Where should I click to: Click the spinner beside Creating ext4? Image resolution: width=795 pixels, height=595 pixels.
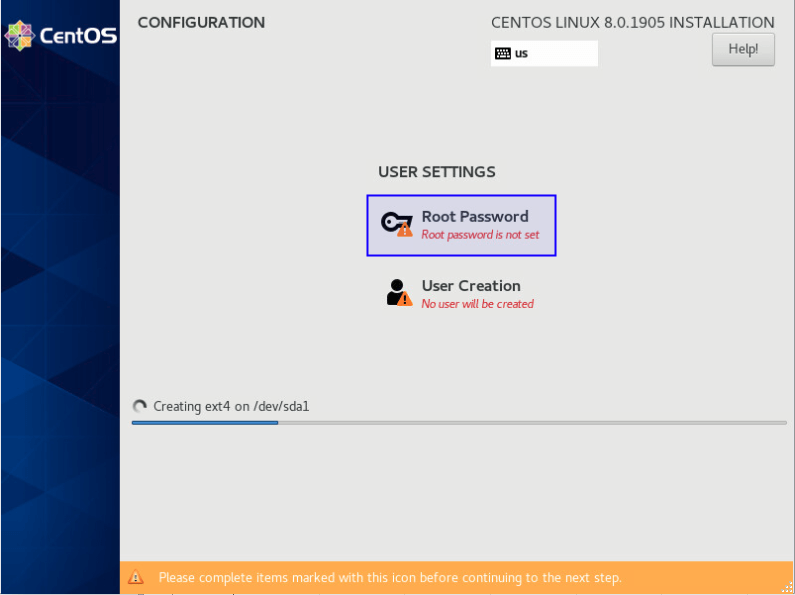point(140,407)
